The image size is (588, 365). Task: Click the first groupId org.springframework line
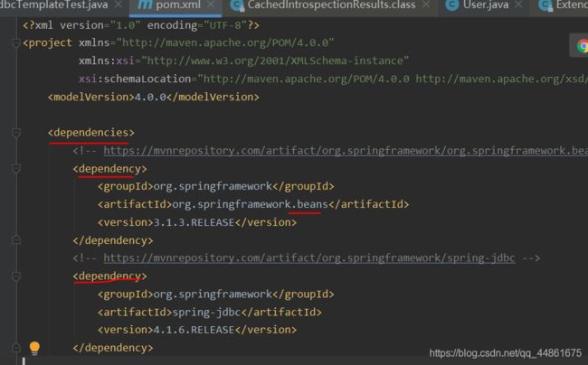pos(216,186)
